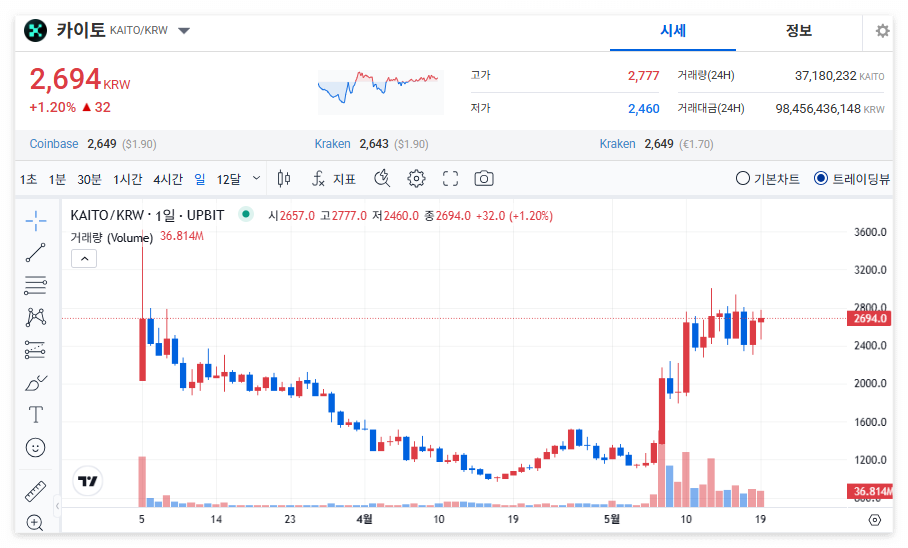Open time axis settings icon bottom right
This screenshot has height=548, width=908.
tap(874, 520)
